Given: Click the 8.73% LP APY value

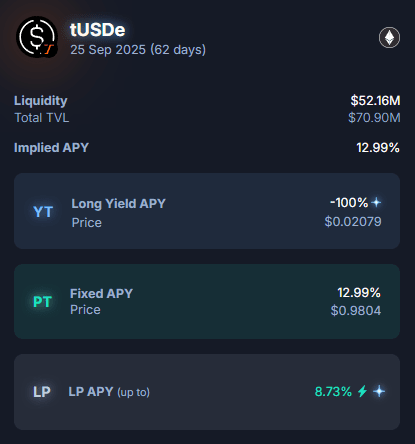Looking at the screenshot, I should point(333,391).
